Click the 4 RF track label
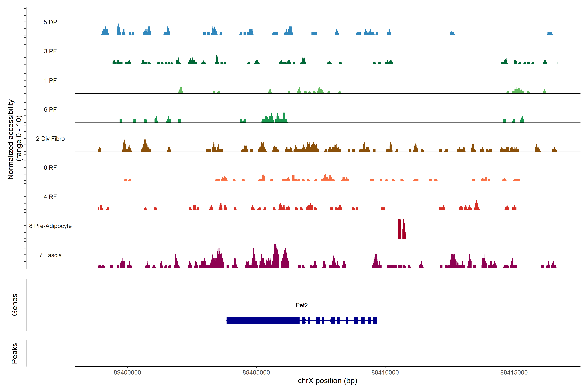The image size is (588, 392). [x=50, y=197]
